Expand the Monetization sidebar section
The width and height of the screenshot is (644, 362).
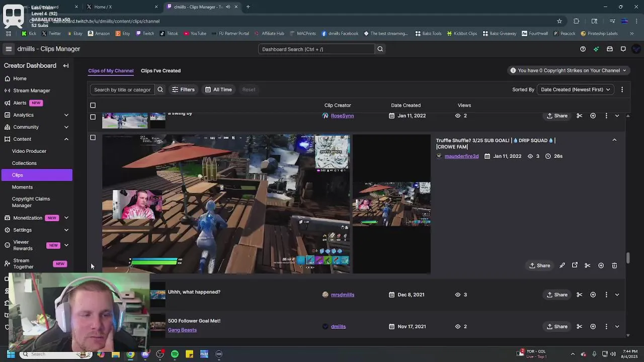[66, 218]
